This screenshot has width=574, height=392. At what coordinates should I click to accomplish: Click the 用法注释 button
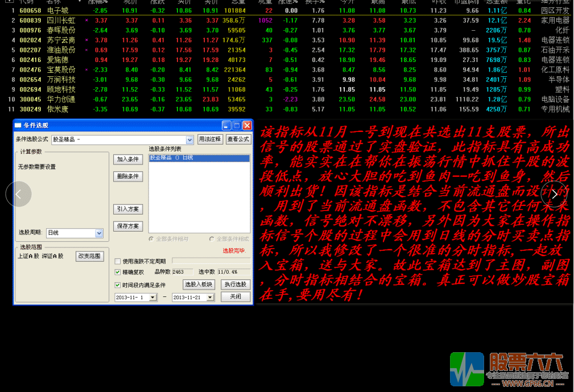pyautogui.click(x=210, y=139)
